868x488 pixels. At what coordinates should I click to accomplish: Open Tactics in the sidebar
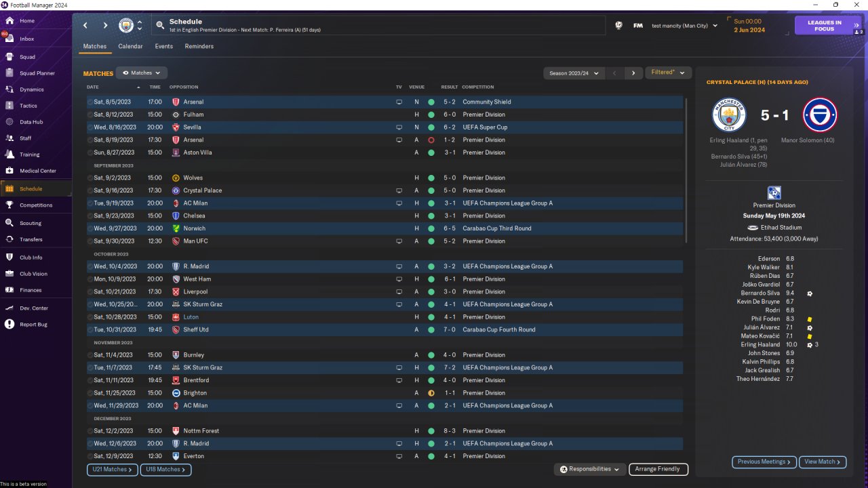pyautogui.click(x=28, y=106)
